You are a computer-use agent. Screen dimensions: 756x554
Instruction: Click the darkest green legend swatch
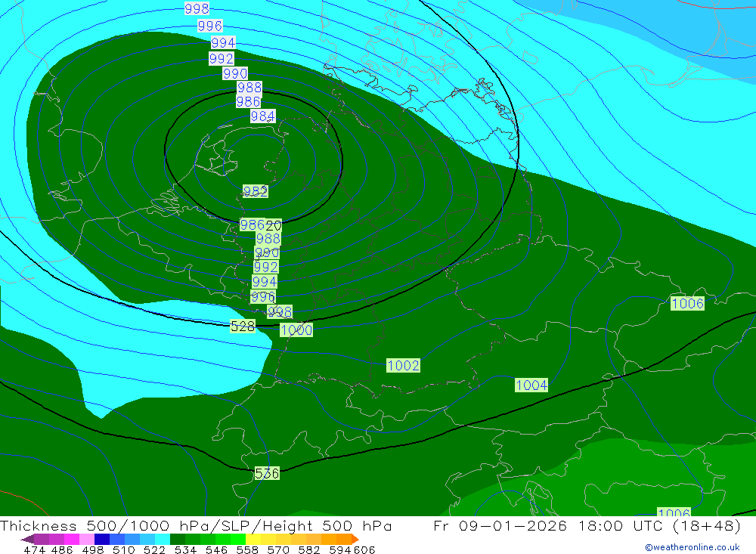178,539
